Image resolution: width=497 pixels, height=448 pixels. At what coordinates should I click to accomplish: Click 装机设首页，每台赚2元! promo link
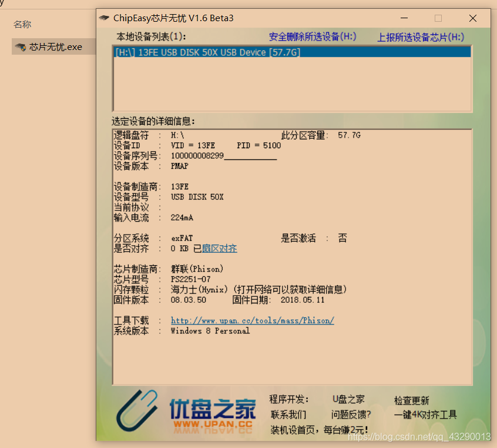coord(319,430)
